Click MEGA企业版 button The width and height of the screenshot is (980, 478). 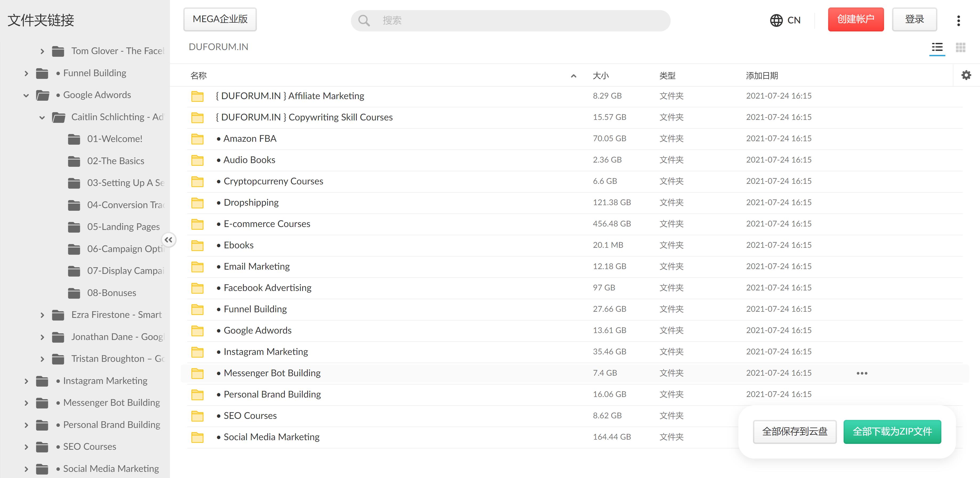tap(220, 19)
